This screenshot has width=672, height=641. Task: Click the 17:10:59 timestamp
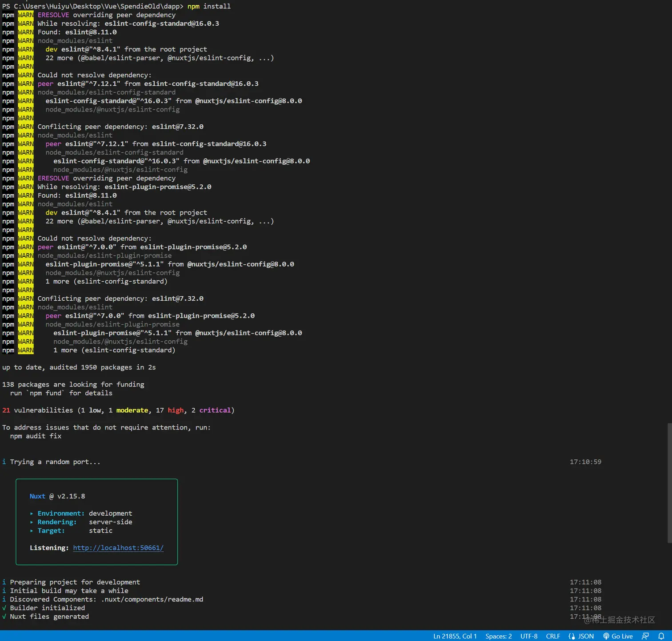[x=585, y=462]
